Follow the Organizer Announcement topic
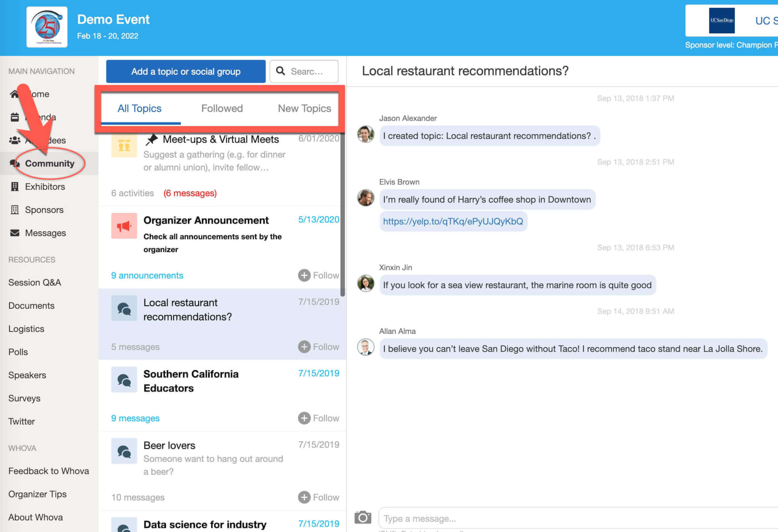Screen dimensions: 778x532 [x=318, y=275]
